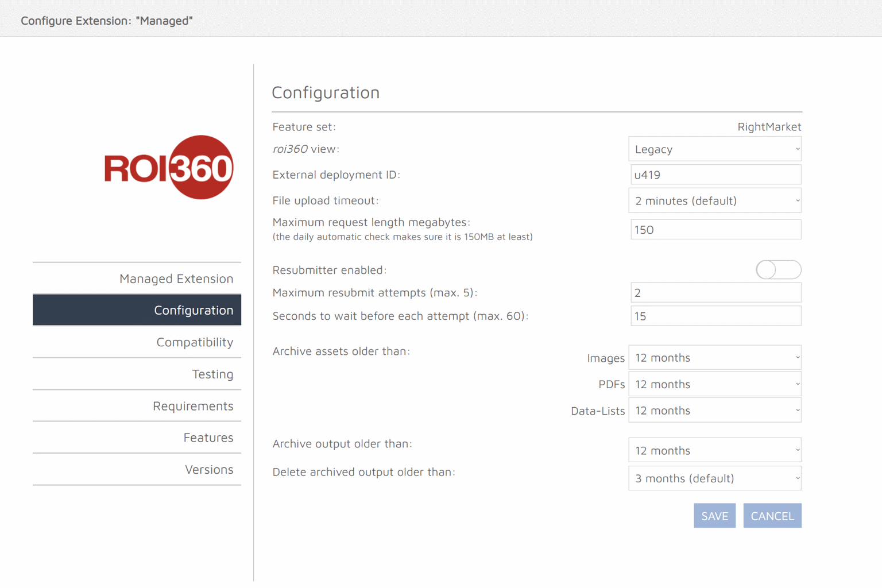Open the Archive output older than dropdown

pos(714,451)
